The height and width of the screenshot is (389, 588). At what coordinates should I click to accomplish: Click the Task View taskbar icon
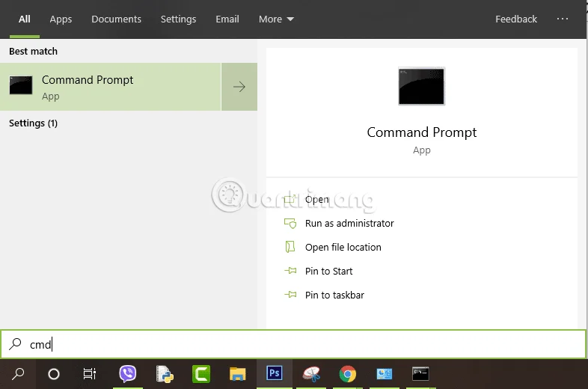pyautogui.click(x=90, y=374)
